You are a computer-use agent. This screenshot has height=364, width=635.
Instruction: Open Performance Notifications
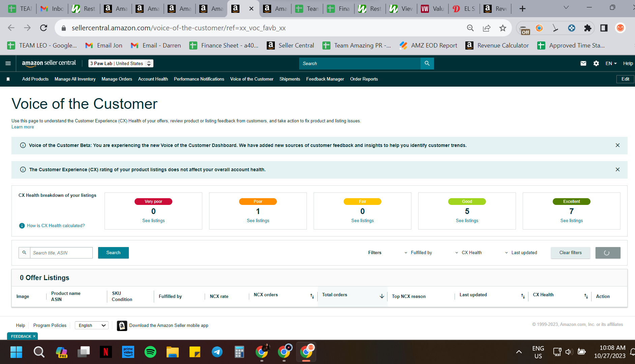199,79
